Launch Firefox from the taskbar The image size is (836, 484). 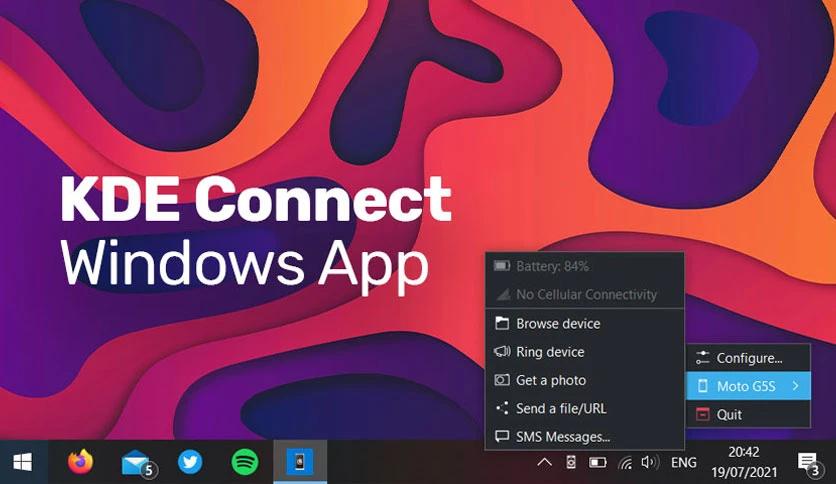81,462
